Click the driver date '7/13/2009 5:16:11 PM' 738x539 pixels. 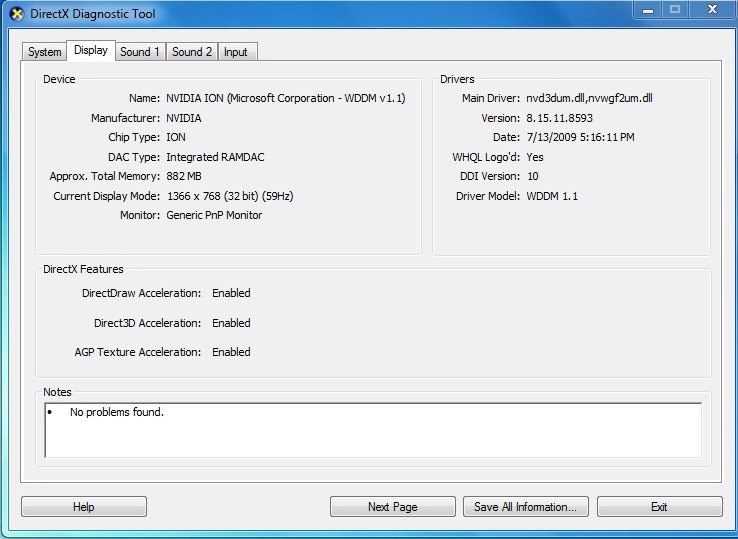click(580, 137)
